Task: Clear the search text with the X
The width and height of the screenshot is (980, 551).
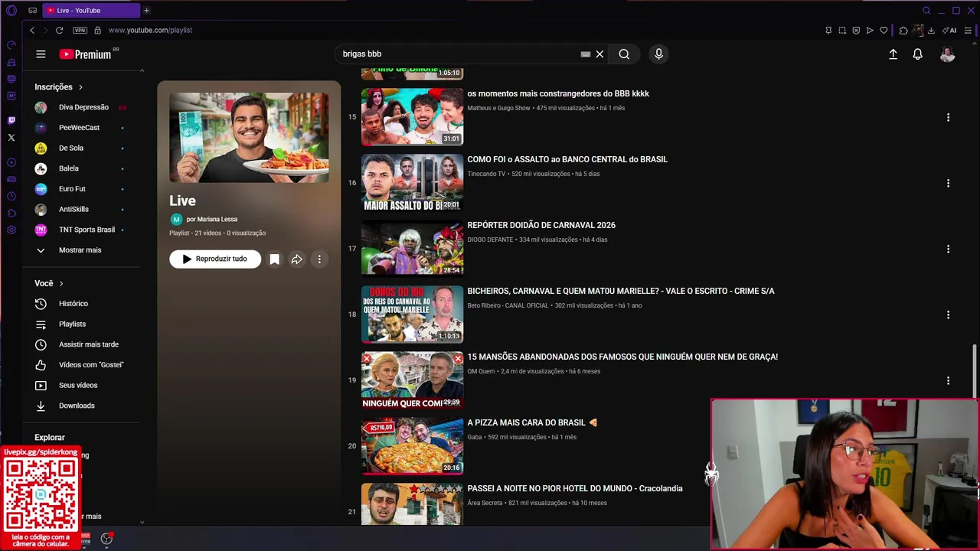Action: coord(599,54)
